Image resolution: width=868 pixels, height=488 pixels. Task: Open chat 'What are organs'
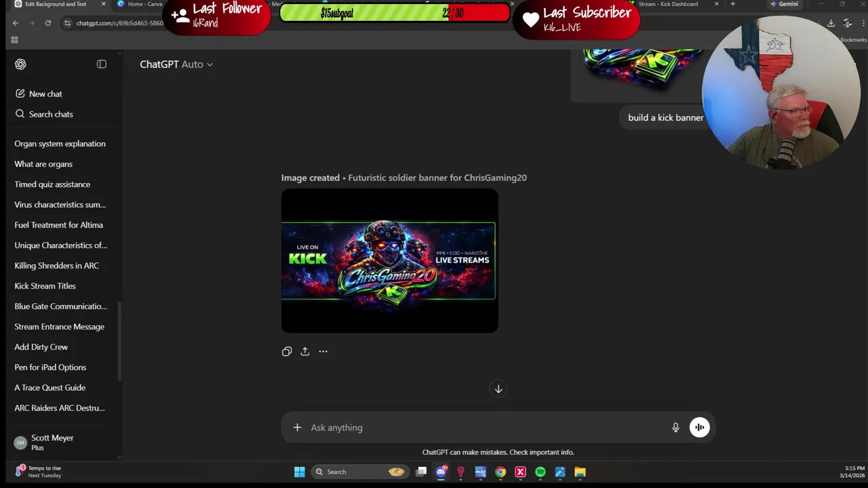tap(43, 164)
